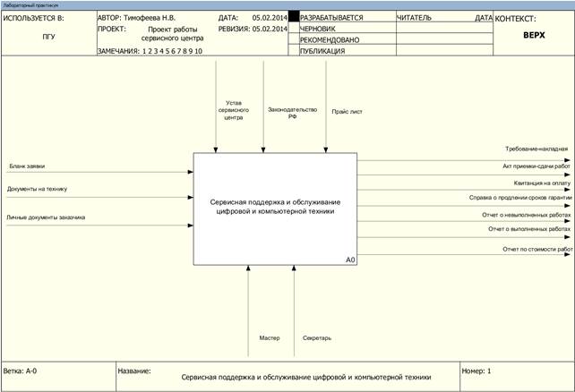Select the 'Личные документы заказчика' label
Viewport: 575px width, 392px height.
pos(46,217)
